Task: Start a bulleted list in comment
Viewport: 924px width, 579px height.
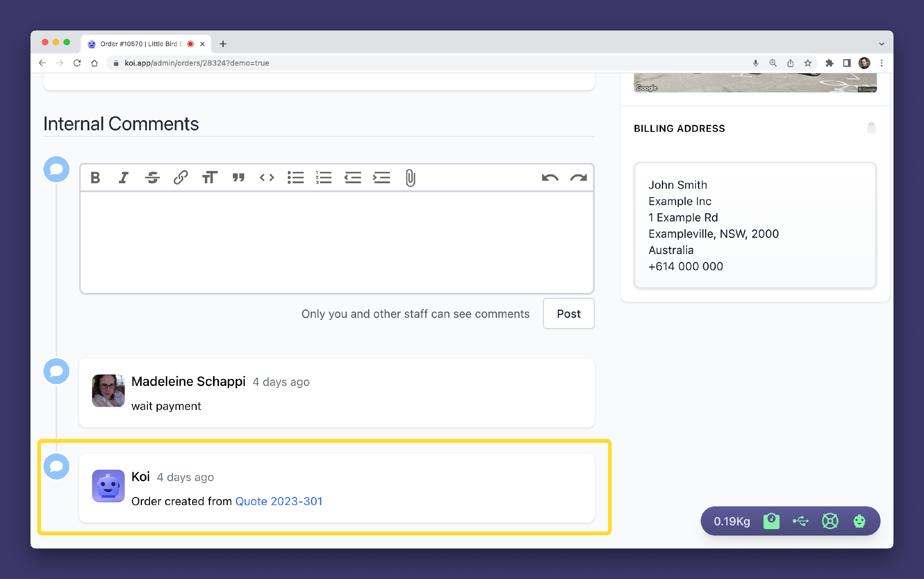Action: click(296, 178)
